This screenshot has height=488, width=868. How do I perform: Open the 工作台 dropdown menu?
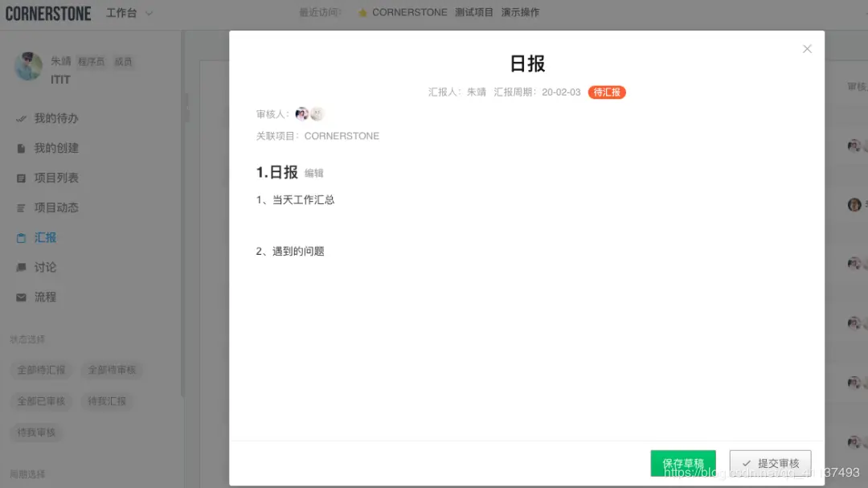tap(127, 12)
